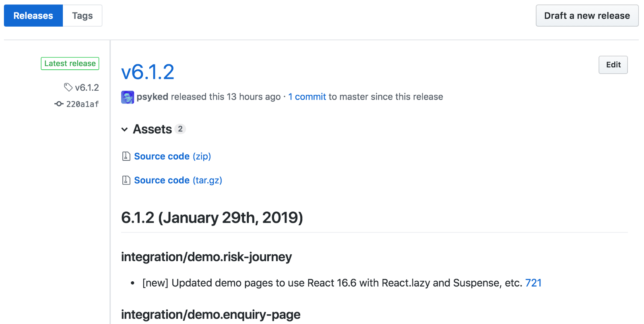Screen dimensions: 644x324
Task: Open psyked's avatar image
Action: (128, 97)
